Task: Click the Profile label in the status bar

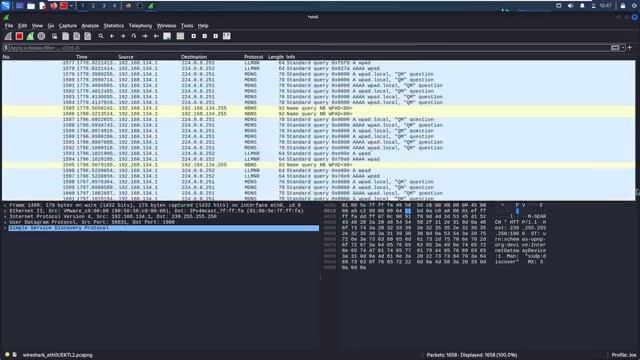Action: (624, 355)
